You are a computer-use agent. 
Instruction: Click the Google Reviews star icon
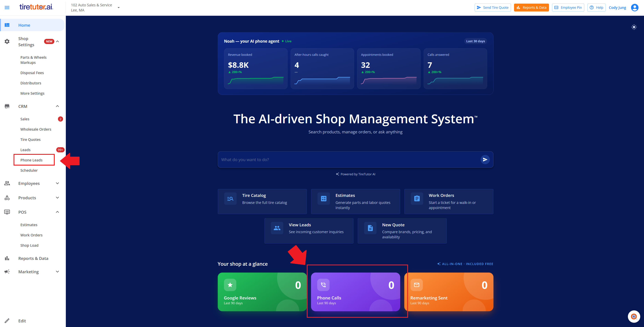[230, 285]
